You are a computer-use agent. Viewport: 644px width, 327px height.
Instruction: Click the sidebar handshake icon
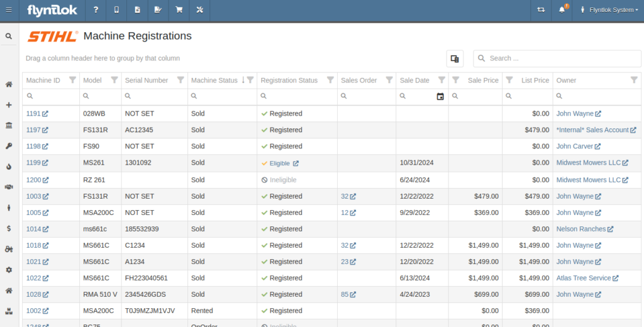[9, 187]
